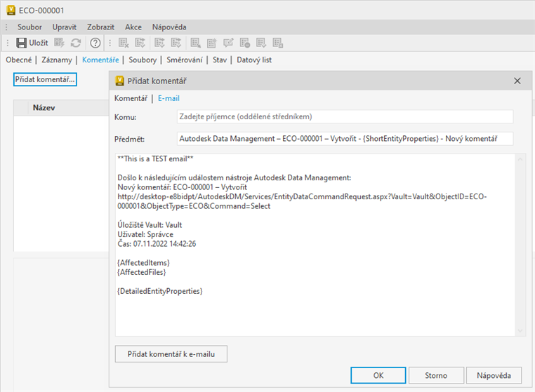535x392 pixels.
Task: Click the "Úložiště Vault: Vault" line
Action: point(150,225)
